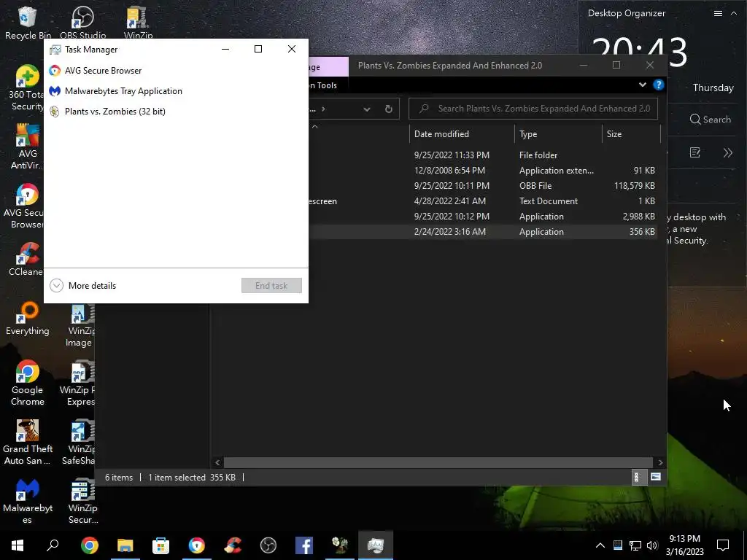
Task: Click the double chevron in Desktop Organizer
Action: tap(727, 153)
